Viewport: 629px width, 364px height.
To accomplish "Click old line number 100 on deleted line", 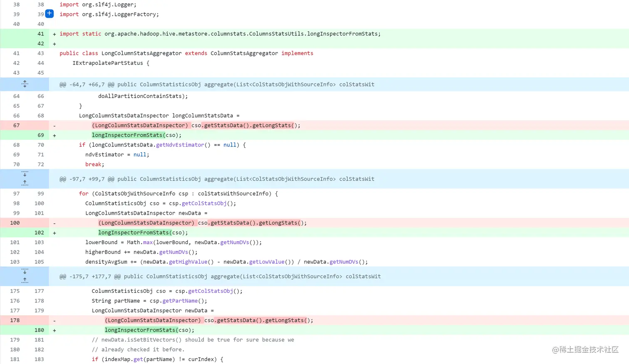I will click(15, 223).
